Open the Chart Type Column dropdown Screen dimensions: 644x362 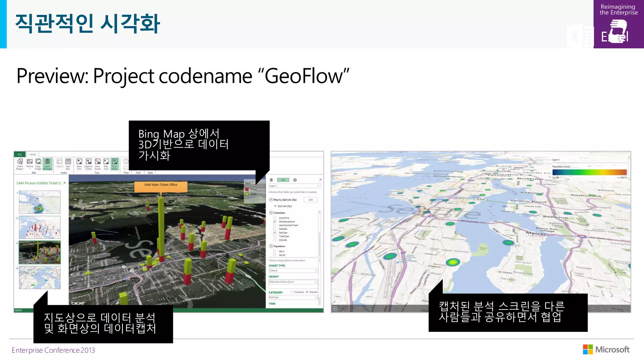point(293,271)
